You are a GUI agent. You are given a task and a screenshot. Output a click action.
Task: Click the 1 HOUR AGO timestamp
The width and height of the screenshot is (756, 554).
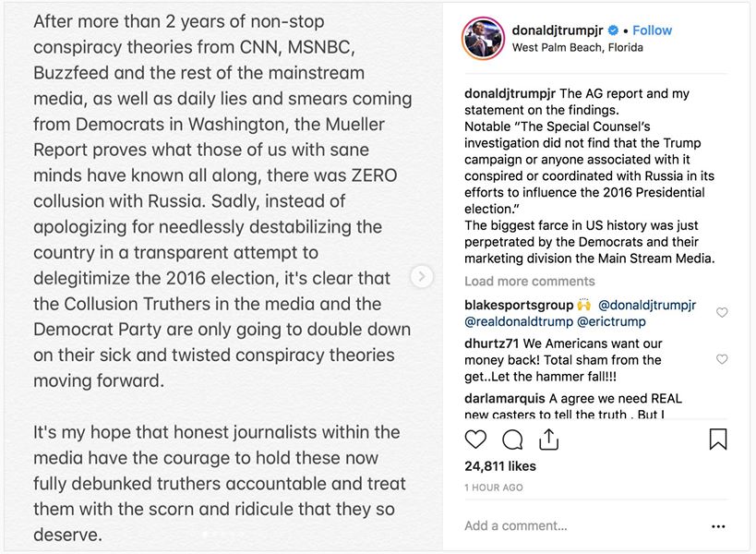pos(494,488)
